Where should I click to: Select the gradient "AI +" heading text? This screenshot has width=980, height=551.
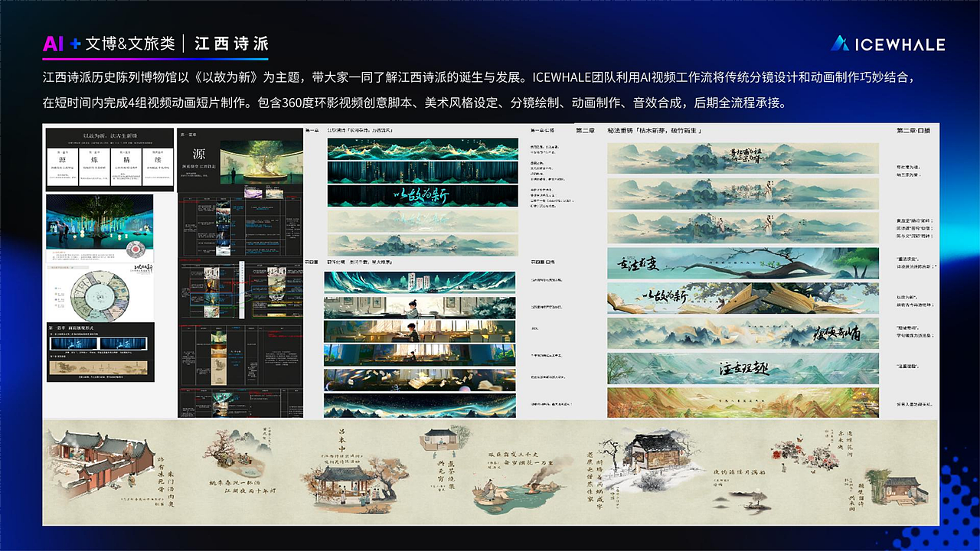(62, 44)
